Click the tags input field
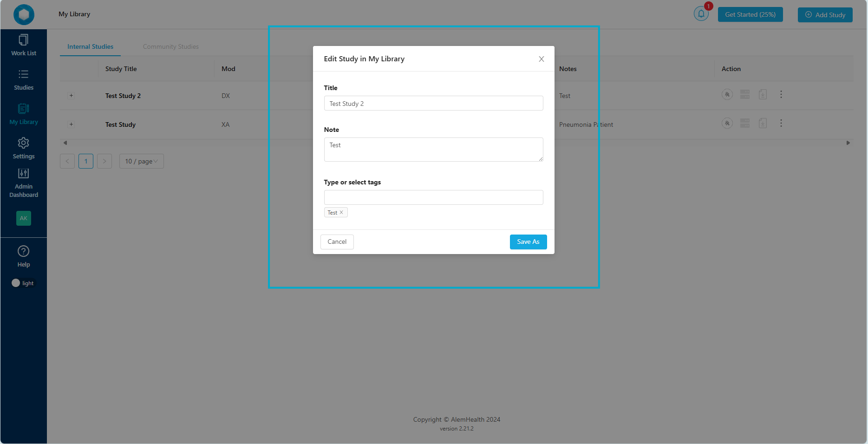The height and width of the screenshot is (444, 868). coord(434,197)
